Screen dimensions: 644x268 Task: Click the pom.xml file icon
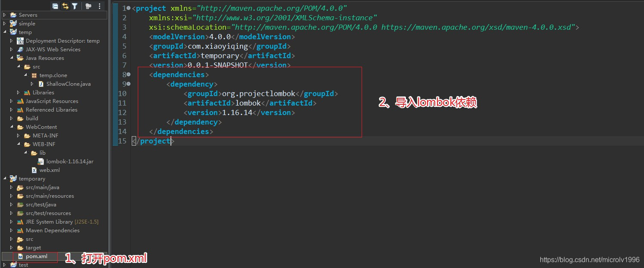click(x=20, y=256)
